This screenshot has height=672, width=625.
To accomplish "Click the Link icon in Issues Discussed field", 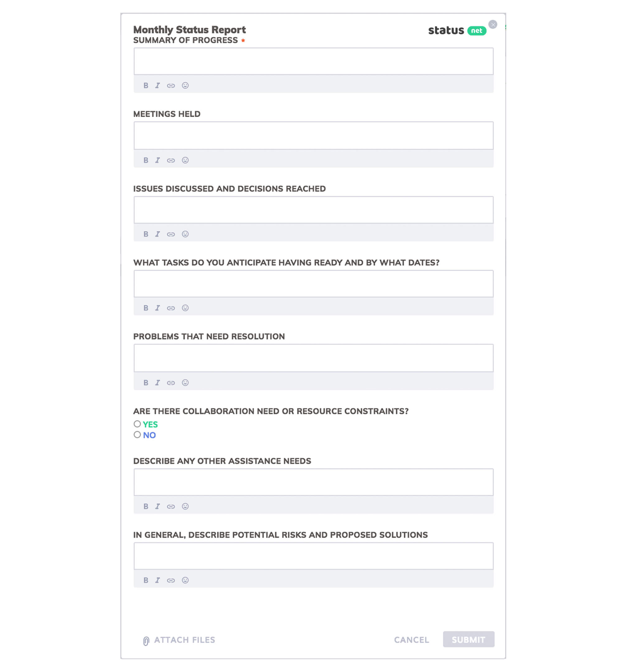I will coord(171,234).
